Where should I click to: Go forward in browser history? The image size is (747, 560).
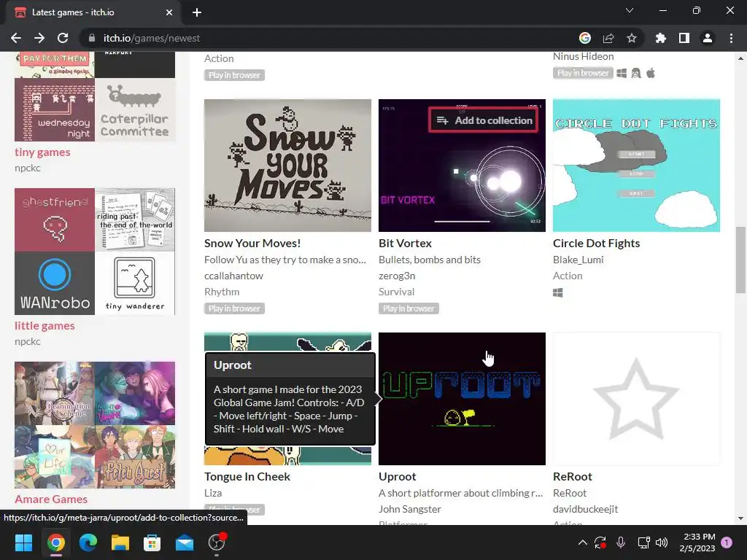point(39,38)
